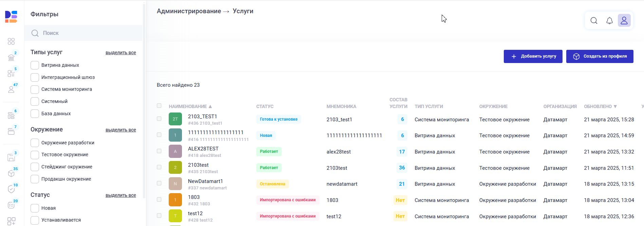The height and width of the screenshot is (226, 644).
Task: Click 'выделить все' next to Статус
Action: [121, 196]
